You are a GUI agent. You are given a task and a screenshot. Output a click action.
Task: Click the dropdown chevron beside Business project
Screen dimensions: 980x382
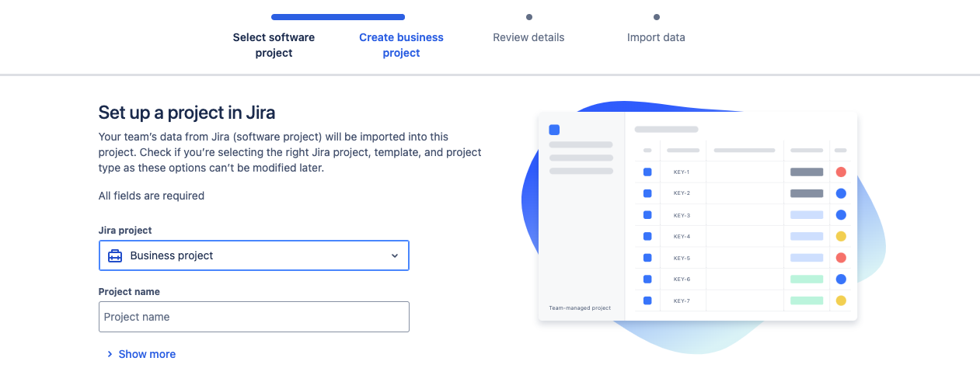(x=395, y=255)
